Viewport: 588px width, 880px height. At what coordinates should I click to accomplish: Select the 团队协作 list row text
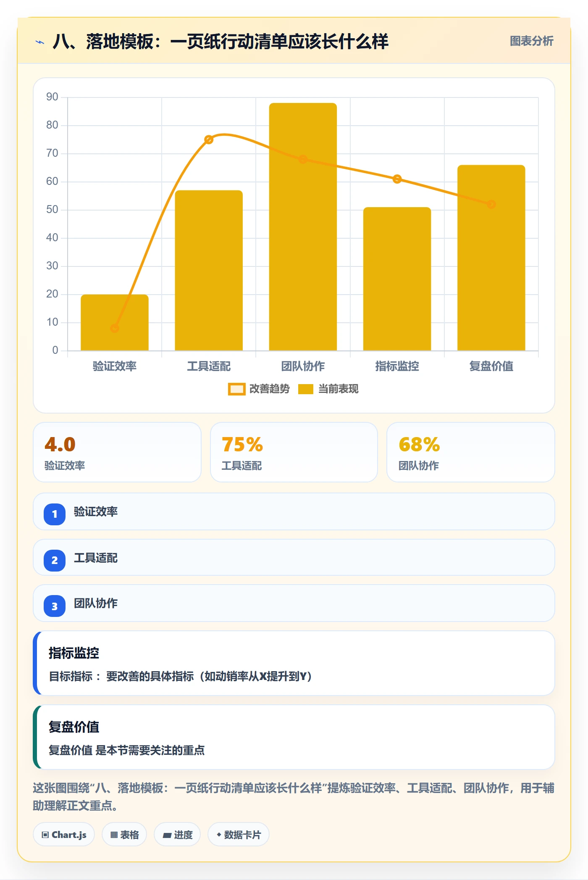(x=96, y=603)
